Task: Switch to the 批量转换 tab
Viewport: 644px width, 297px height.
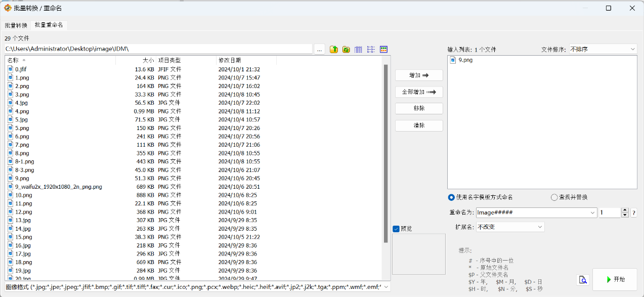Action: 16,24
